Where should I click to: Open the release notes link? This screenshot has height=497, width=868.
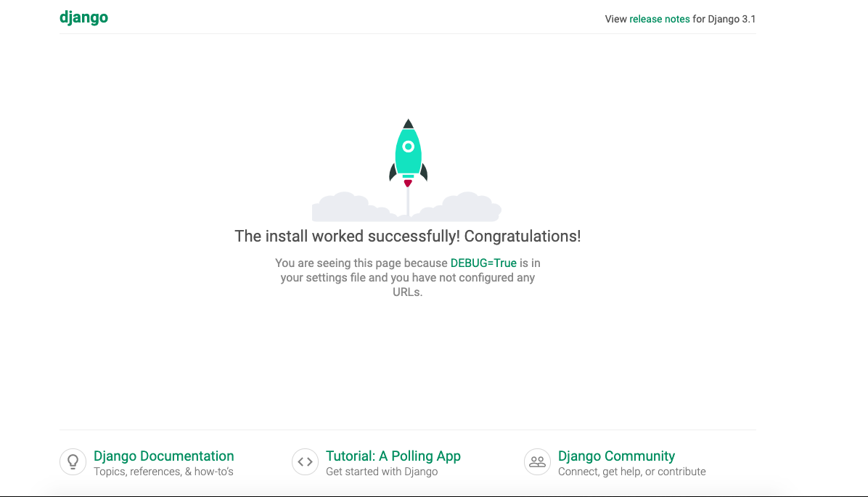659,19
